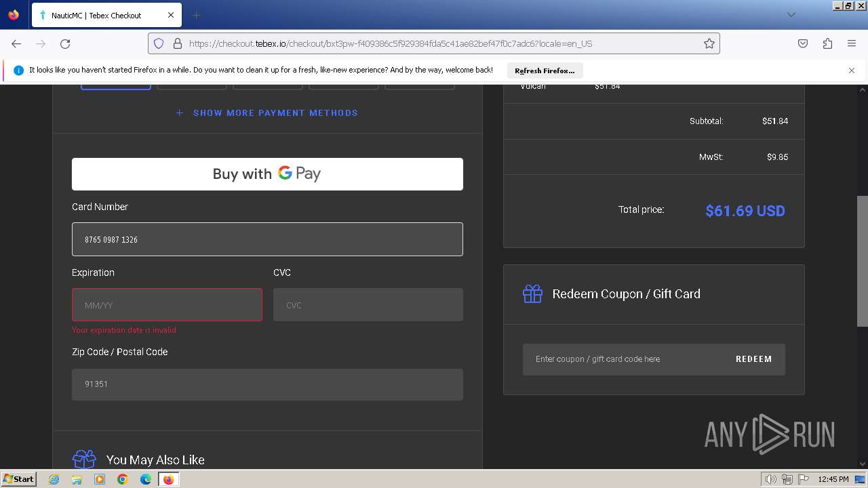The height and width of the screenshot is (488, 868).
Task: Click the Firefox logo icon in titlebar
Action: [x=14, y=14]
